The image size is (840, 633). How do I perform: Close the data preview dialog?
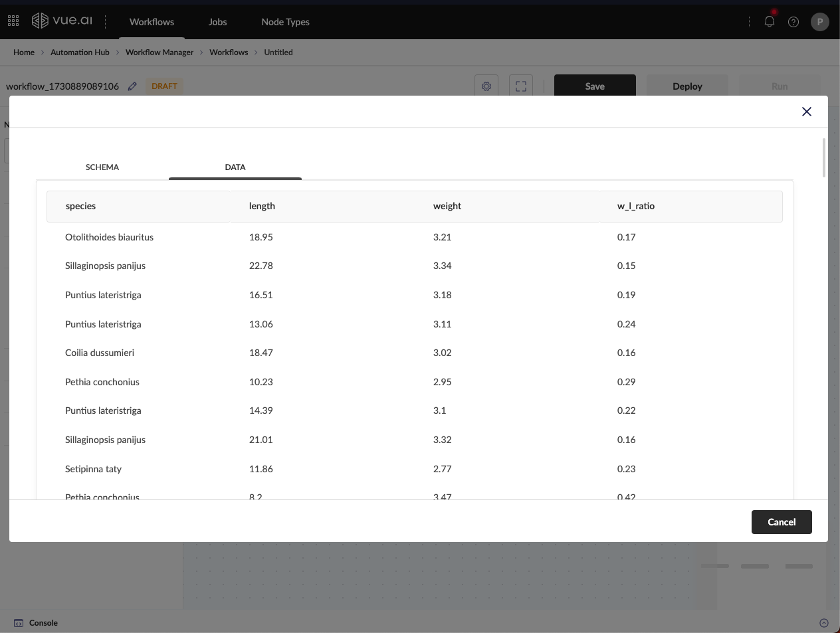pos(806,112)
